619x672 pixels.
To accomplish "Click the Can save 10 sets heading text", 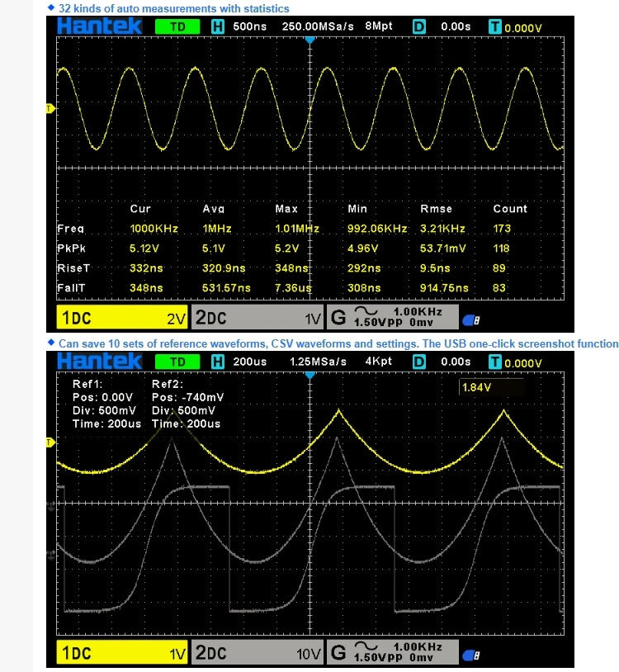I will click(x=338, y=343).
